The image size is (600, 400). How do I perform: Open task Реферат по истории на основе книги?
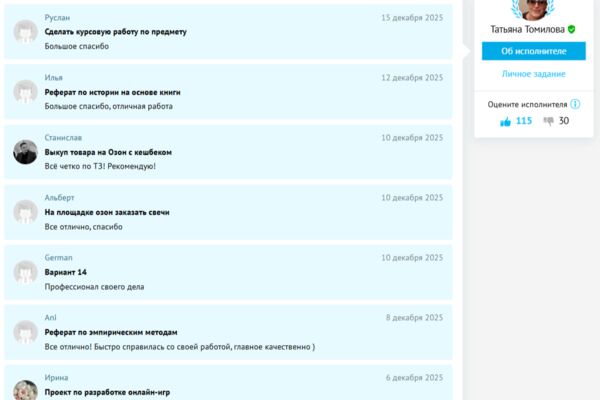click(112, 92)
